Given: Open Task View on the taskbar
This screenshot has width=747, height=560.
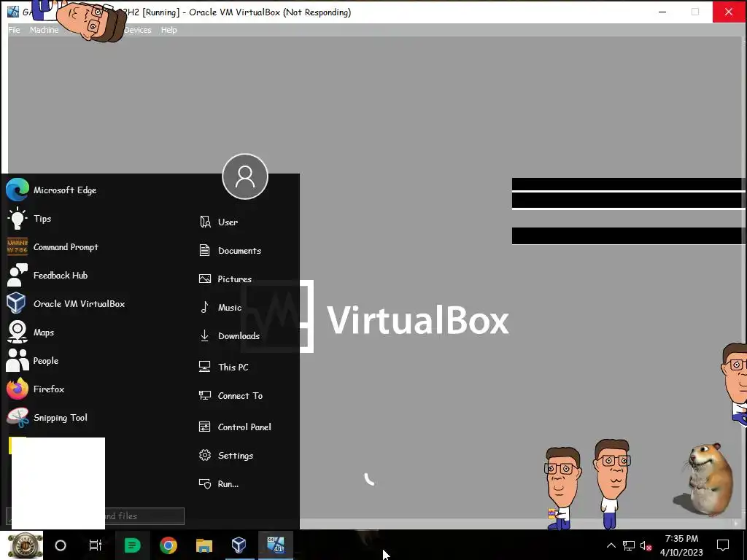Looking at the screenshot, I should tap(96, 545).
